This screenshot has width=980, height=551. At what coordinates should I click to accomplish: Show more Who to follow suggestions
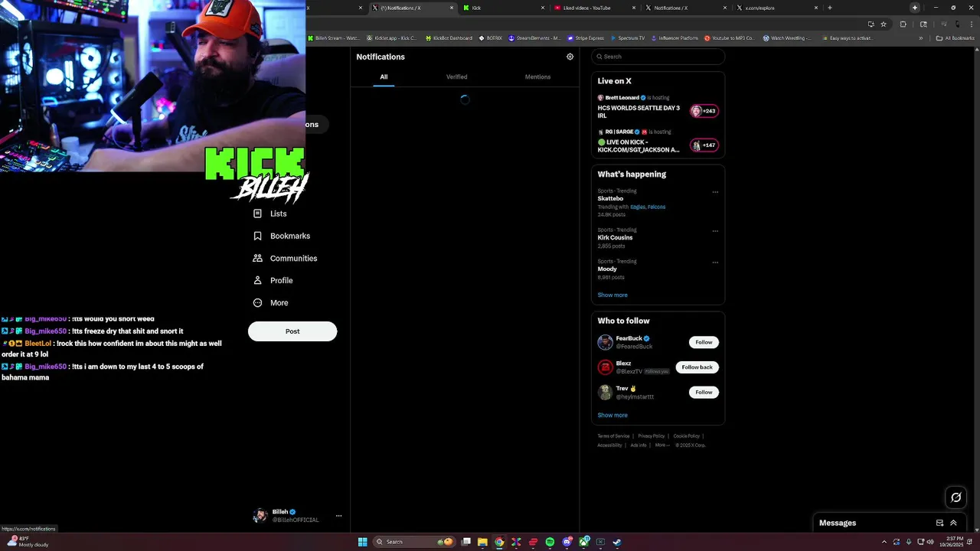click(x=612, y=415)
